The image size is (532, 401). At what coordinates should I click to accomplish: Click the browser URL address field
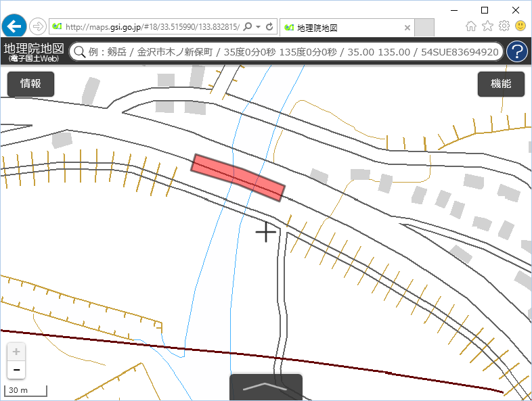152,27
